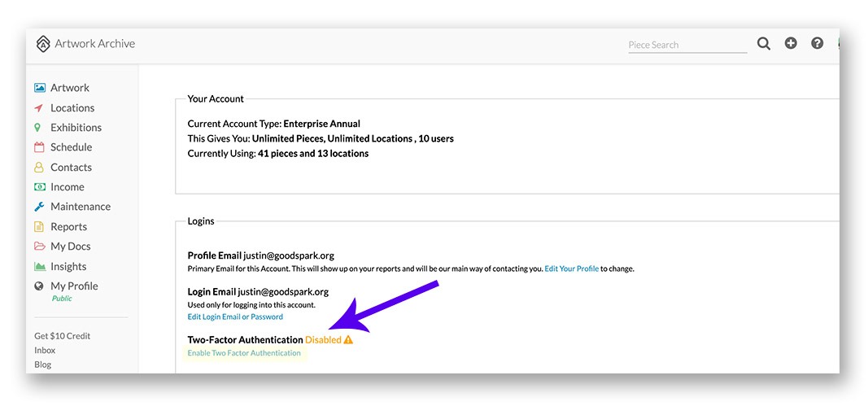The image size is (868, 406).
Task: Click the two-factor warning triangle icon
Action: pyautogui.click(x=348, y=339)
